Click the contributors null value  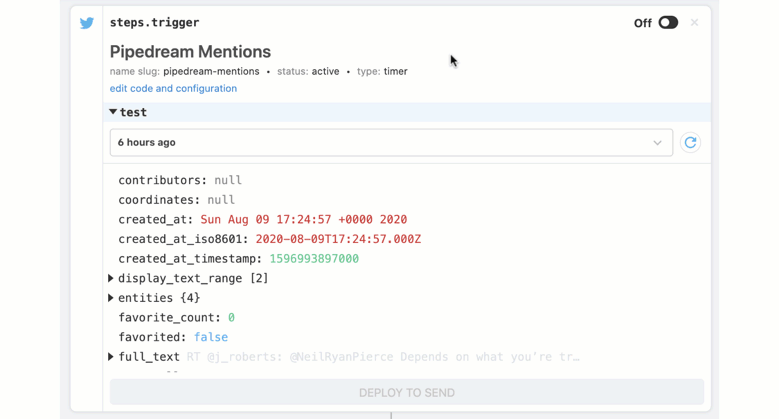click(x=228, y=181)
